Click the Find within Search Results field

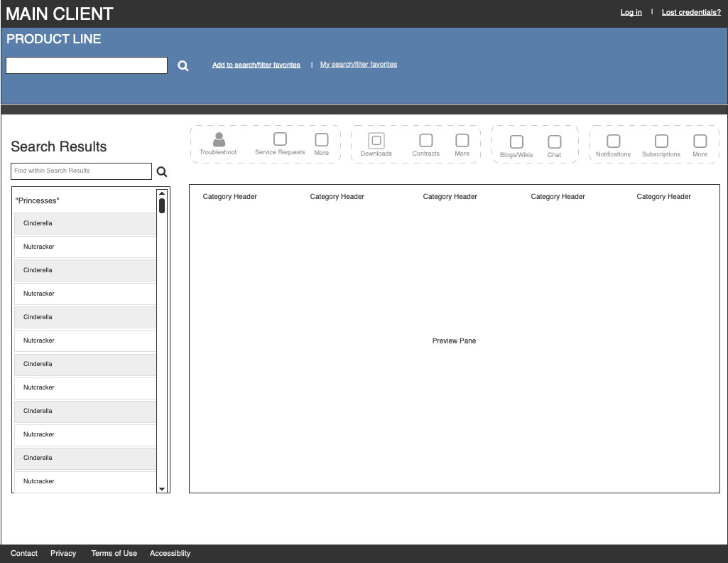[82, 171]
